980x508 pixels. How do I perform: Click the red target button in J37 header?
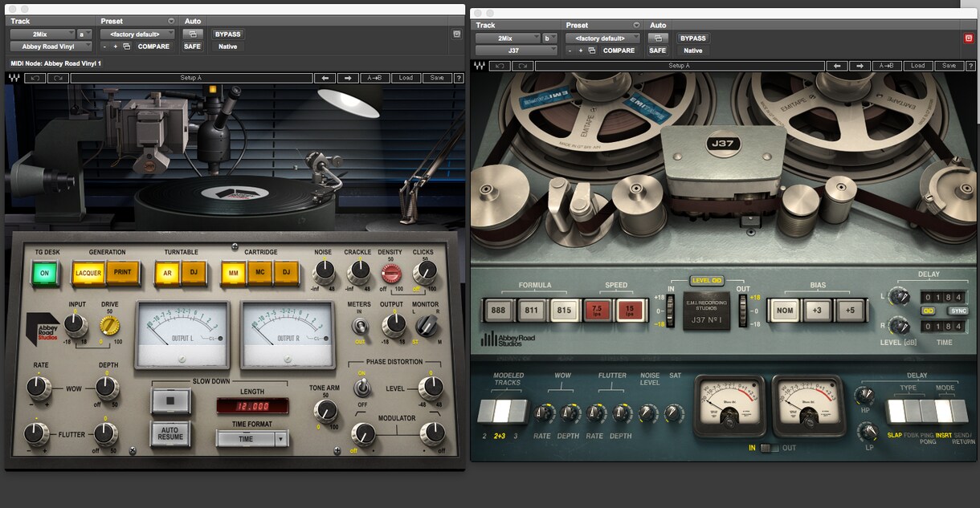pos(969,38)
